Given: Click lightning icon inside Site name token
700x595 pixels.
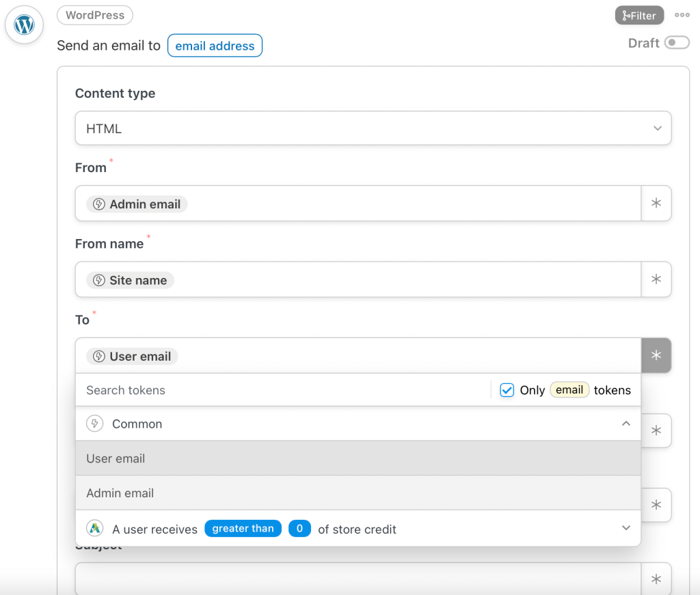Looking at the screenshot, I should click(98, 281).
